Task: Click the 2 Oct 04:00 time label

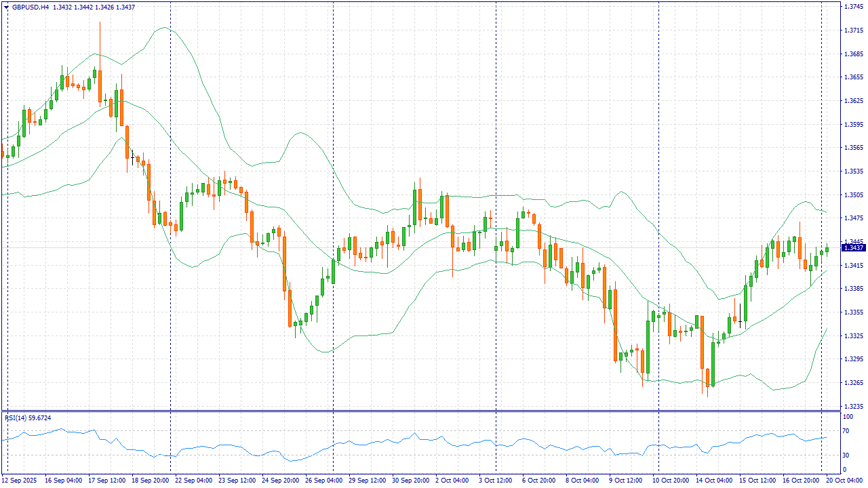Action: (452, 481)
